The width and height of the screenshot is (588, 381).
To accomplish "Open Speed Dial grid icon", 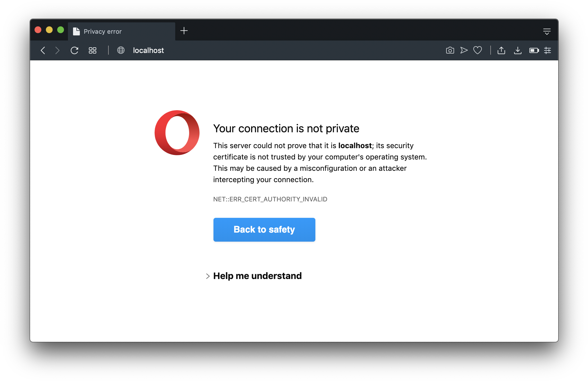I will pos(93,50).
